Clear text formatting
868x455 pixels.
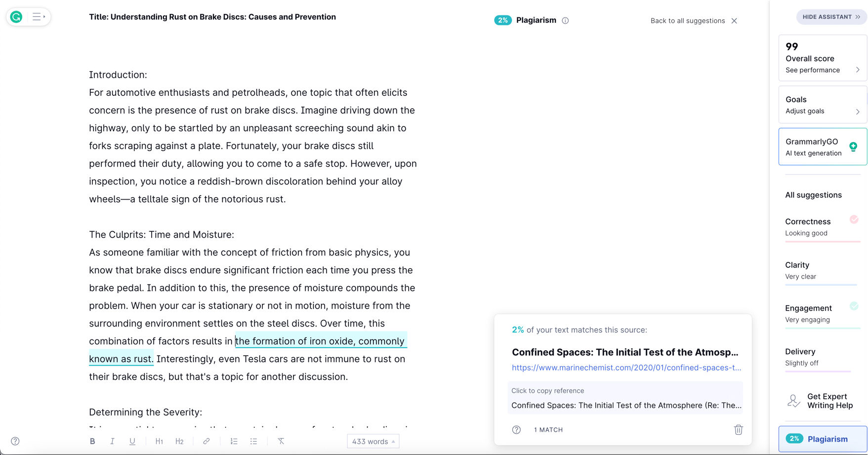(x=281, y=441)
